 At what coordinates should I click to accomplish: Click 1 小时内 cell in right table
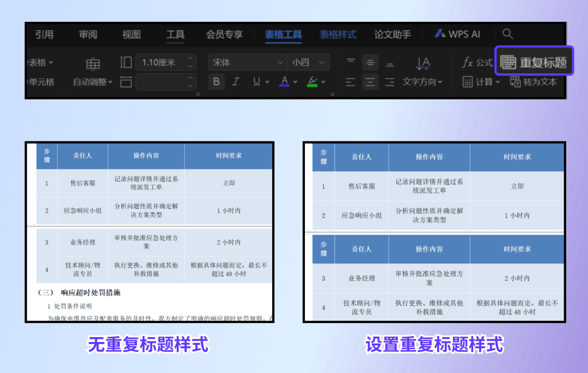(x=517, y=215)
